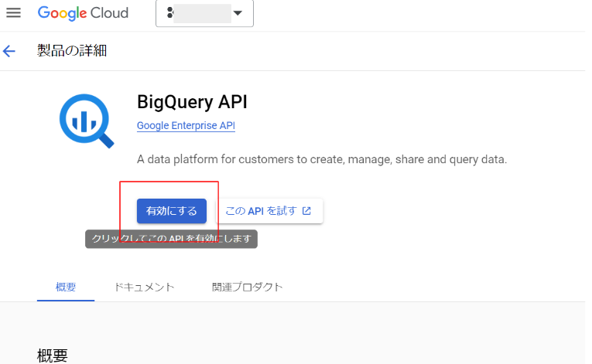Screen dimensions: 592x364
Task: Click the data platform description text
Action: point(322,159)
